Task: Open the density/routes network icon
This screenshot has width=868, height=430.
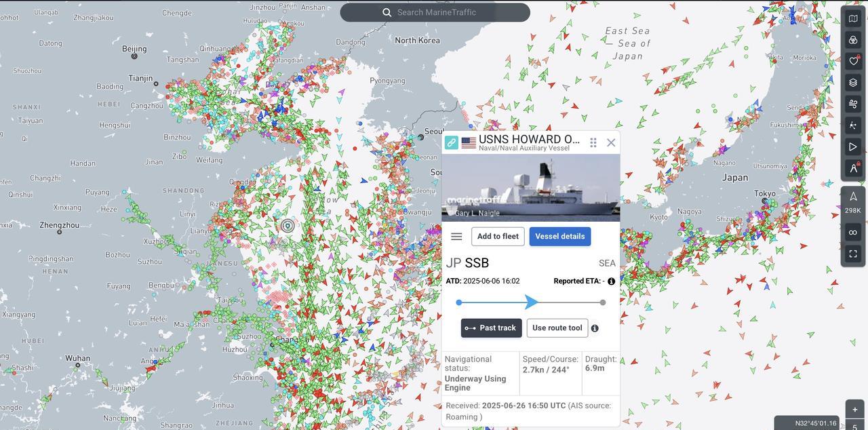Action: [853, 125]
